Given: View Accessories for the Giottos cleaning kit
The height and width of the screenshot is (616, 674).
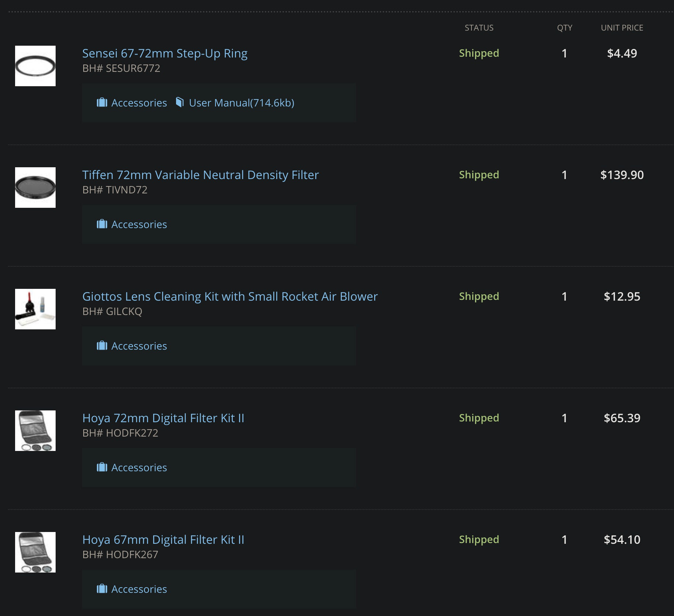Looking at the screenshot, I should point(139,346).
